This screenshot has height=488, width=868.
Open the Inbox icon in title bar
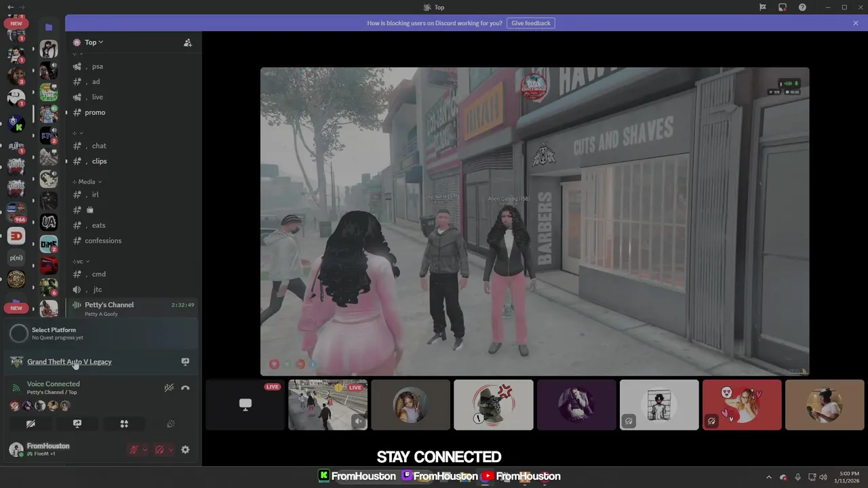tap(783, 7)
